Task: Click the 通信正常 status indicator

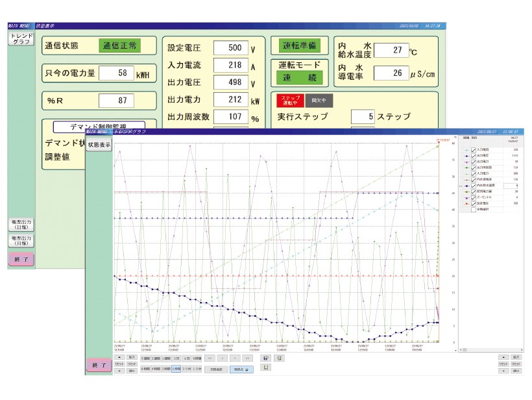Action: [x=119, y=45]
